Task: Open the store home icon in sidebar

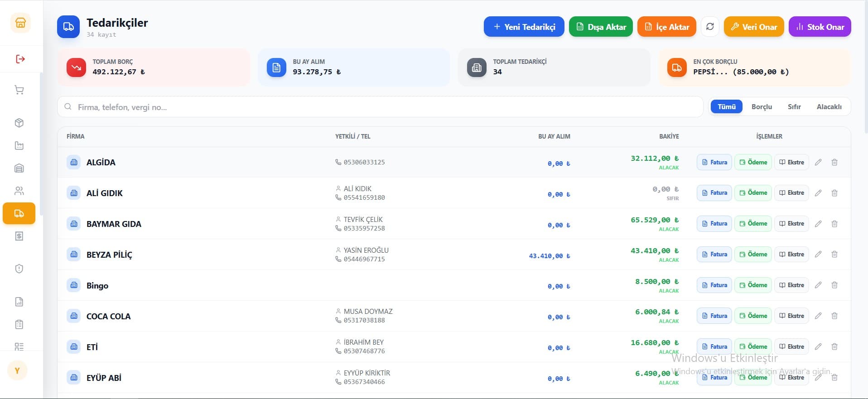Action: [x=20, y=23]
